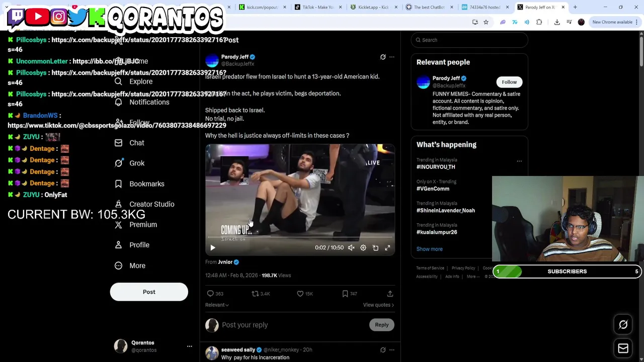
Task: Open video playback settings gear
Action: (x=363, y=247)
